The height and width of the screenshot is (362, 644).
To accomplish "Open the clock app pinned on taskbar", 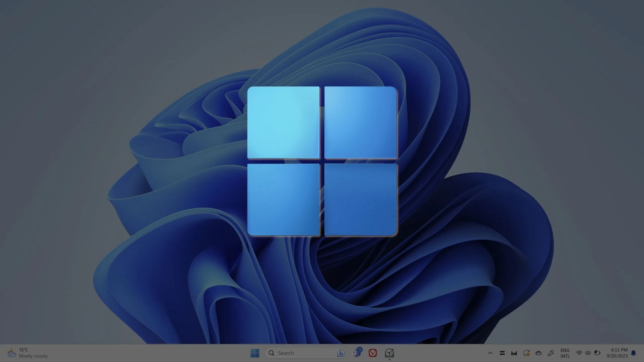I will [389, 353].
